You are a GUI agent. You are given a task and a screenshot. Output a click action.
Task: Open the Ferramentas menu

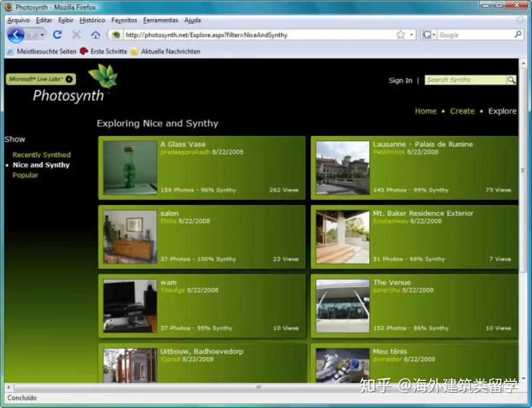click(161, 20)
